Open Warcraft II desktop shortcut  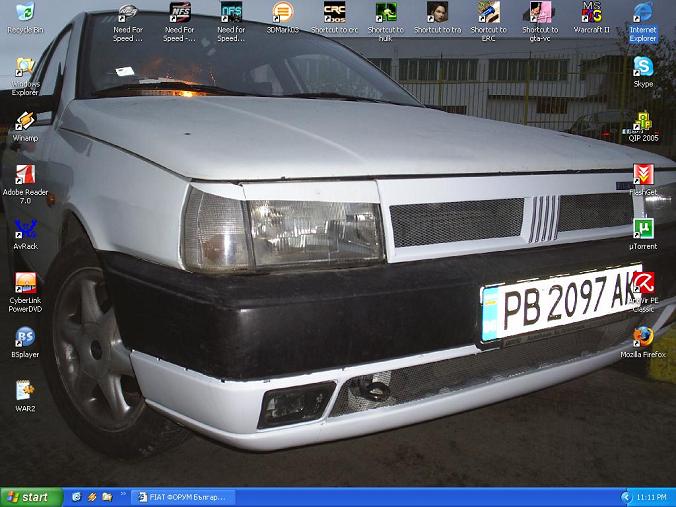click(592, 14)
